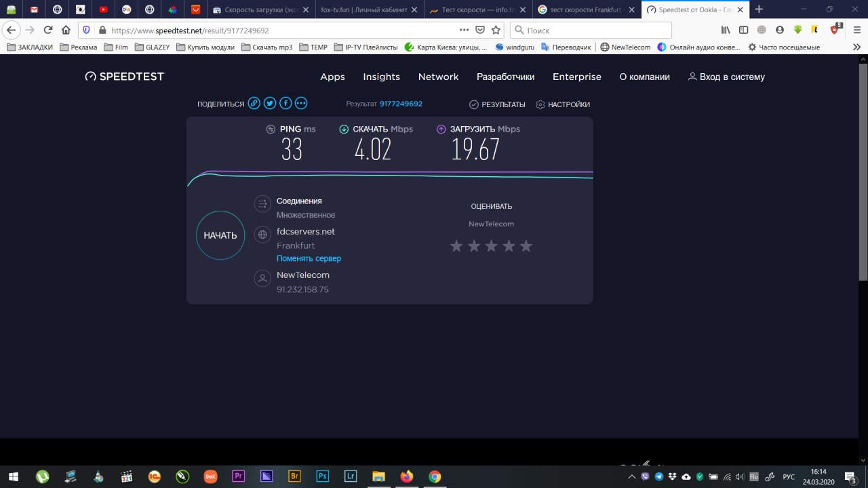Open the Скачать mp3 bookmarks folder

[x=267, y=47]
